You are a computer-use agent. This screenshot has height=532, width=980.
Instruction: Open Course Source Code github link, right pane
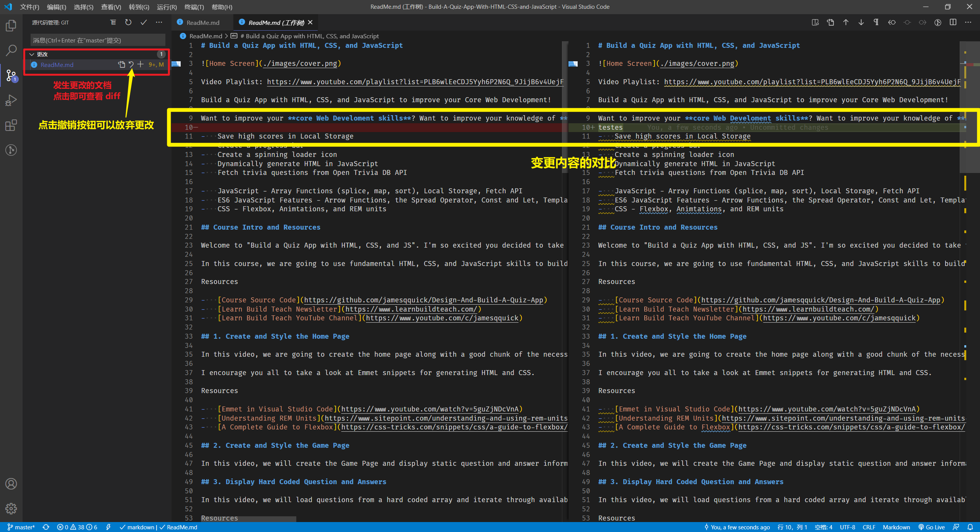coord(821,300)
